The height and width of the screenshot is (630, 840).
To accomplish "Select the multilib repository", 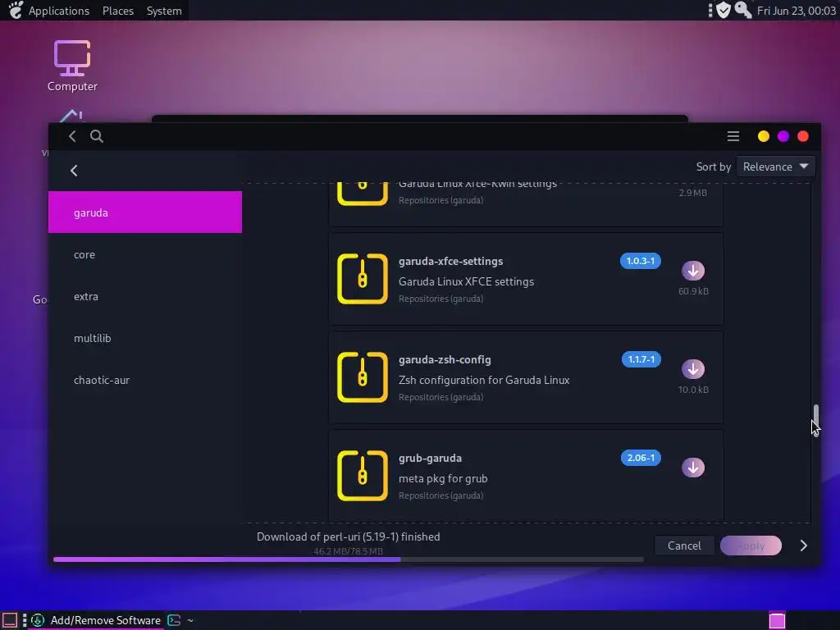I will tap(145, 338).
